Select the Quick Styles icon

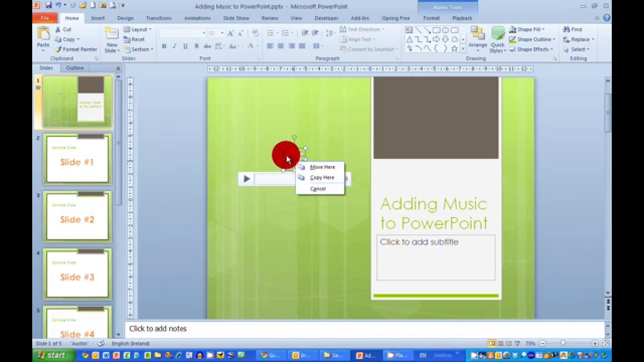tap(497, 39)
